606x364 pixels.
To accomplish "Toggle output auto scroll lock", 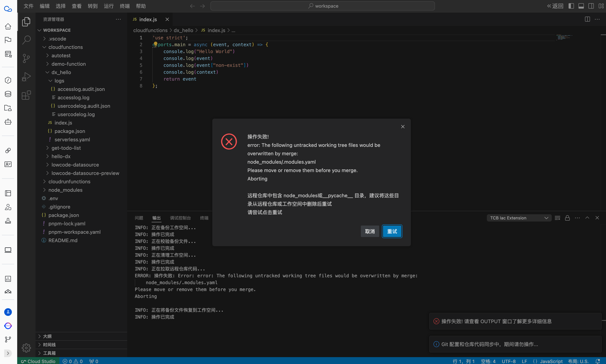I will click(567, 218).
